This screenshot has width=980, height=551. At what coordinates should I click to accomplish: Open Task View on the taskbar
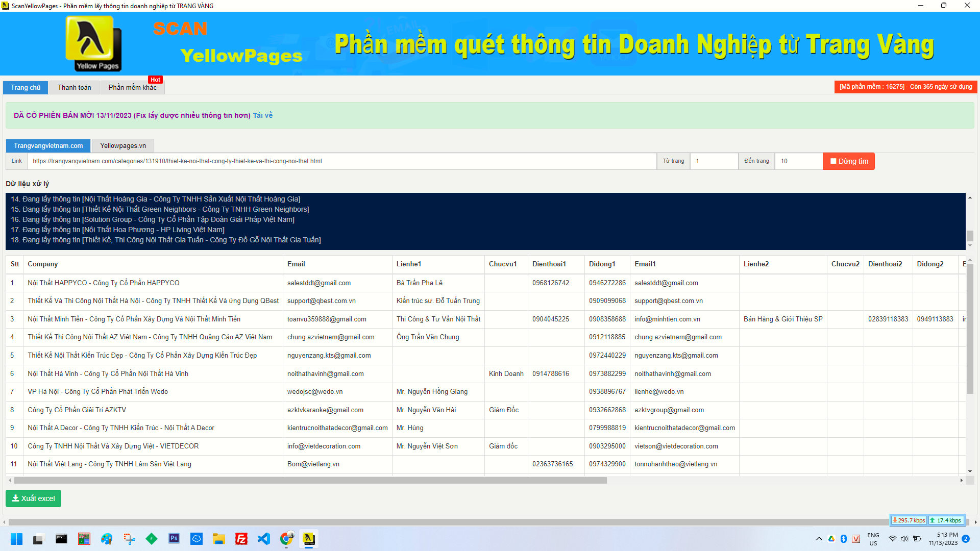click(x=39, y=539)
